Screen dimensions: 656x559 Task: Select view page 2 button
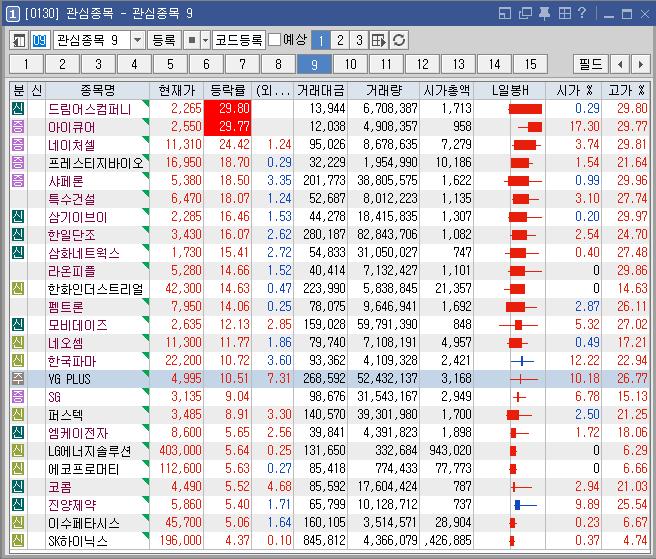tap(340, 41)
